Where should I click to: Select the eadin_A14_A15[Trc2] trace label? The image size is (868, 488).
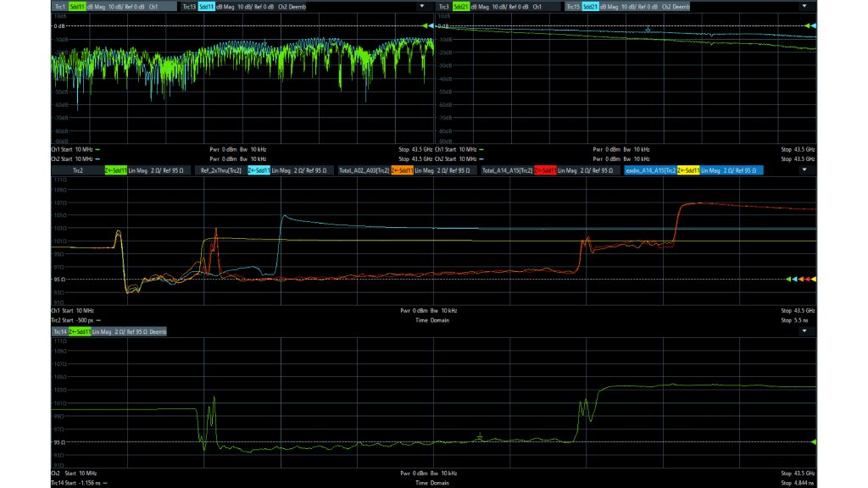pos(653,169)
